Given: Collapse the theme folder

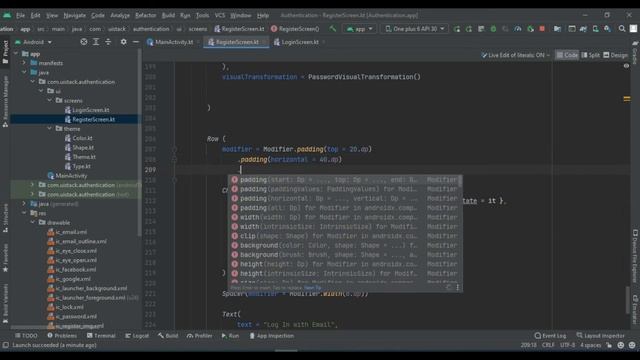Looking at the screenshot, I should click(x=50, y=129).
